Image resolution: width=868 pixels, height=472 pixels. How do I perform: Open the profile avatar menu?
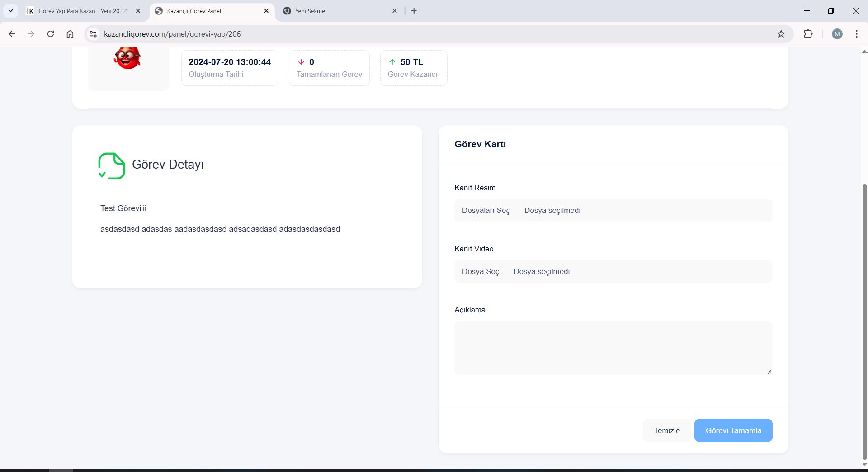[x=837, y=34]
